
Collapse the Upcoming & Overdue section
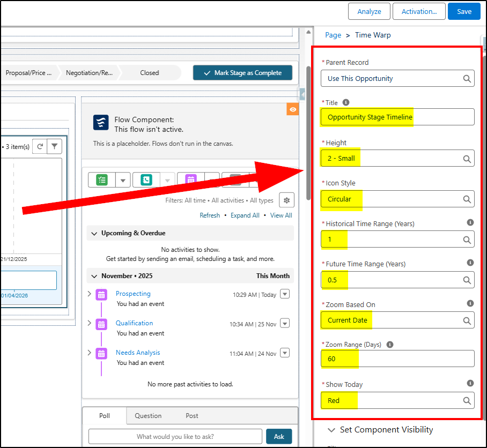[x=94, y=233]
